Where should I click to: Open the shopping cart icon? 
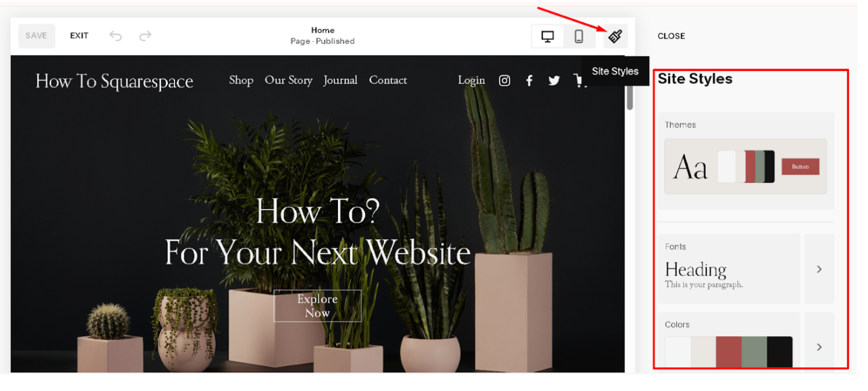point(579,81)
